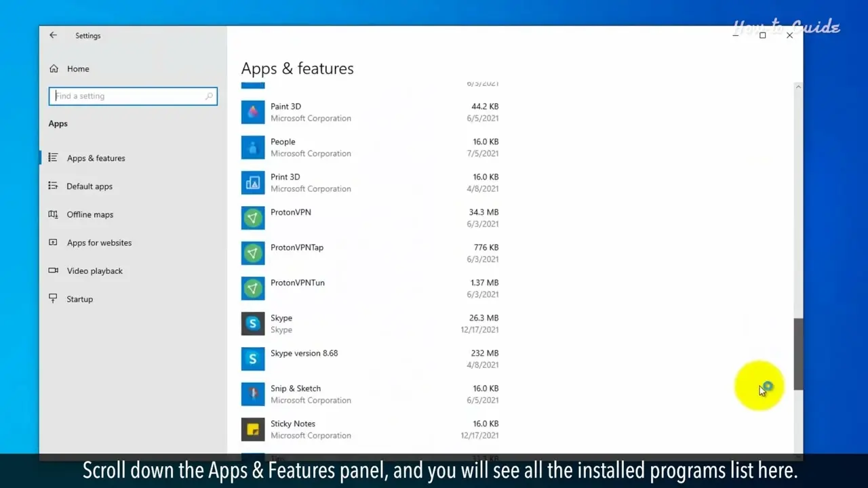Click the 776 KB size value
The width and height of the screenshot is (868, 488).
[x=486, y=247]
